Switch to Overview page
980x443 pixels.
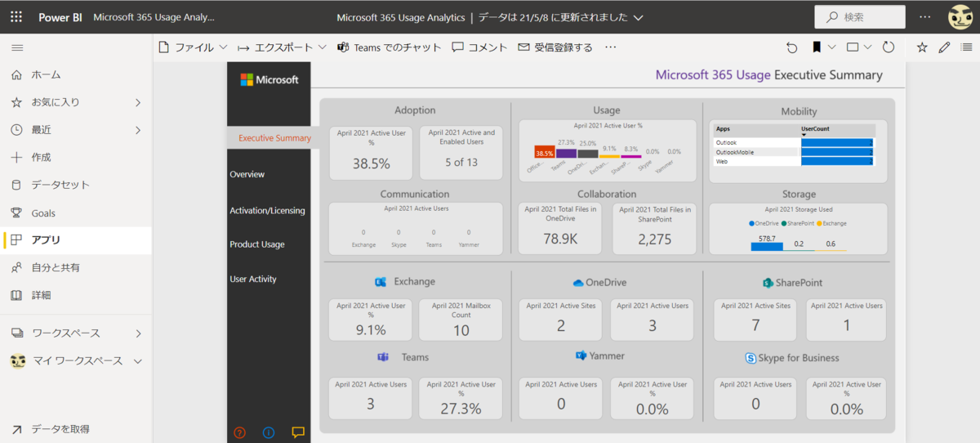[247, 174]
